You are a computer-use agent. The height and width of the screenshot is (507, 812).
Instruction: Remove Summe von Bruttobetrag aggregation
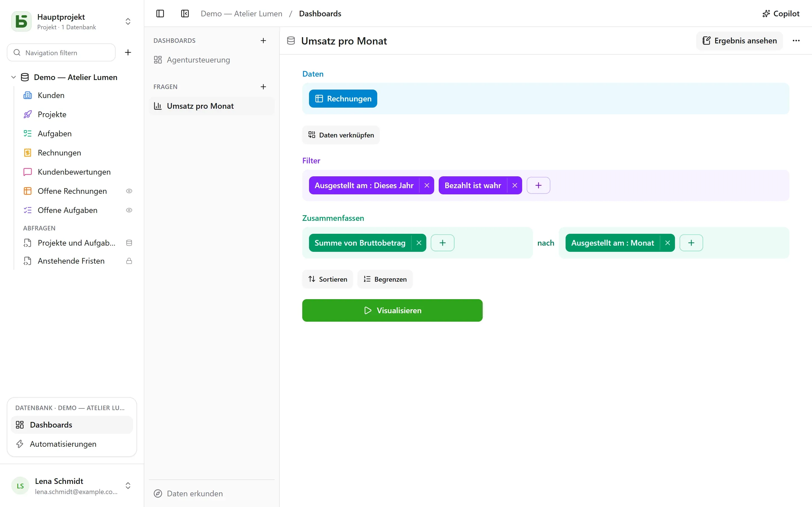(419, 243)
